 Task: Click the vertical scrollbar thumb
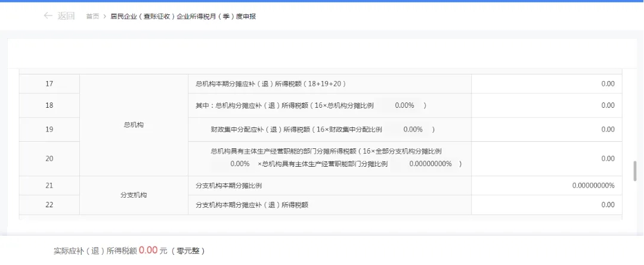(635, 171)
